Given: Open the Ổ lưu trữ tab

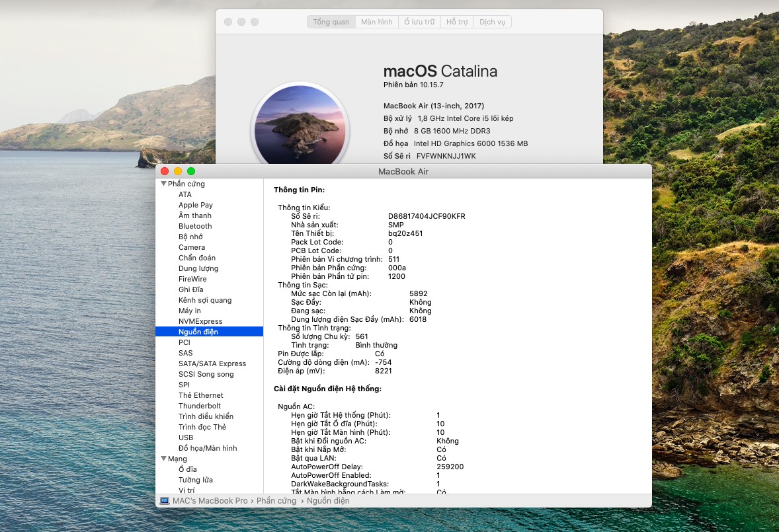Looking at the screenshot, I should tap(419, 22).
